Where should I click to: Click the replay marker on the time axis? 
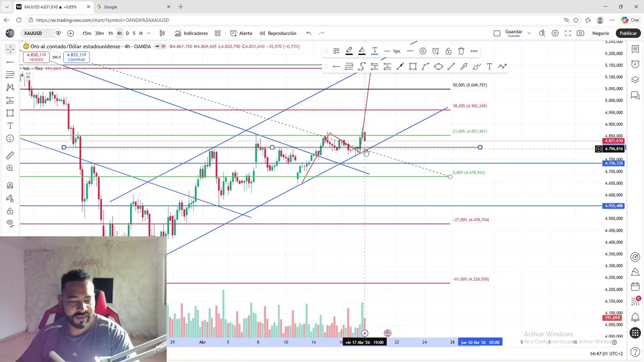[365, 333]
